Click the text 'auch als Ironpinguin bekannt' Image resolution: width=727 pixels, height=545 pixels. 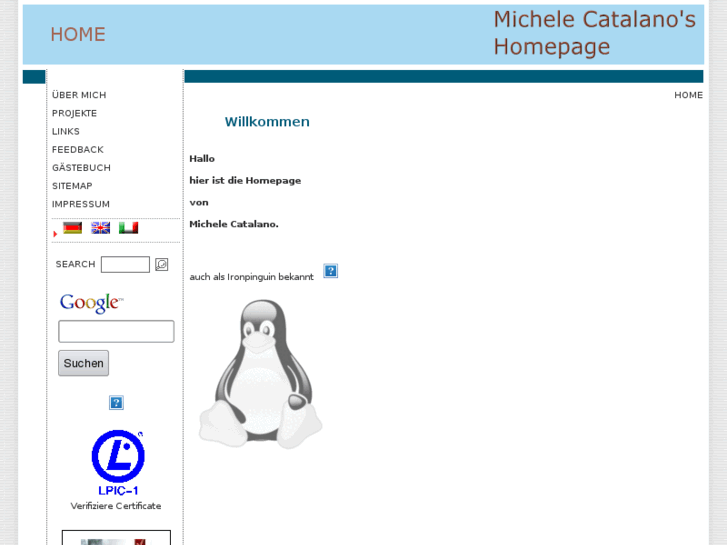click(x=252, y=277)
